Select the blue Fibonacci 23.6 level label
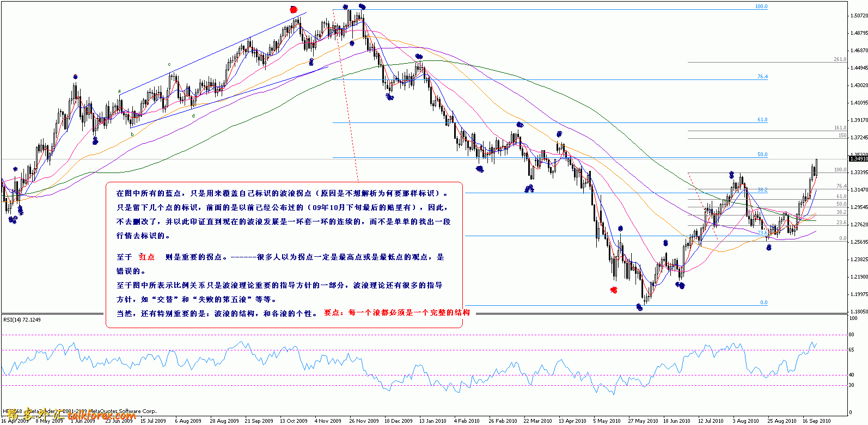Screen dimensions: 868x425 [762, 233]
